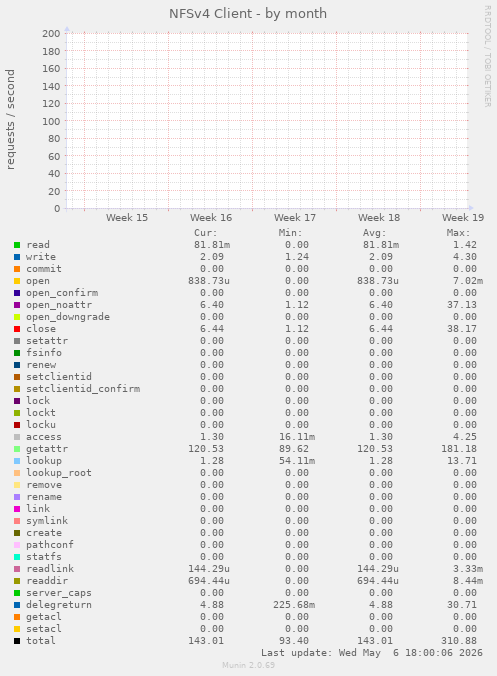Click the NFSv4 Client graph title

click(x=248, y=14)
